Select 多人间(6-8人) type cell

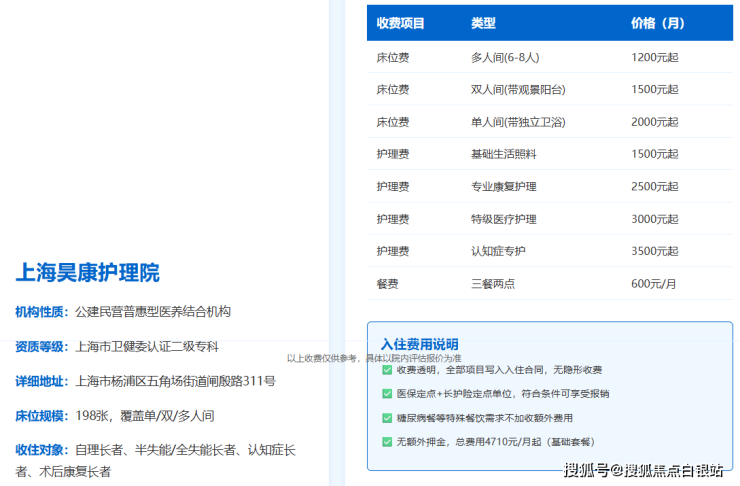pyautogui.click(x=505, y=58)
